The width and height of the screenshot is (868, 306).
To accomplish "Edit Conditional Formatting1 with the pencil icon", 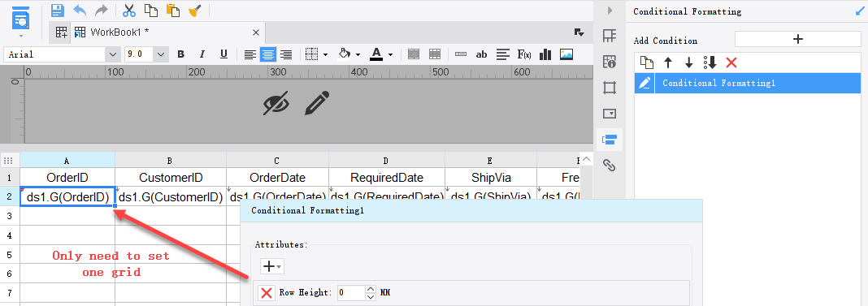I will point(644,83).
